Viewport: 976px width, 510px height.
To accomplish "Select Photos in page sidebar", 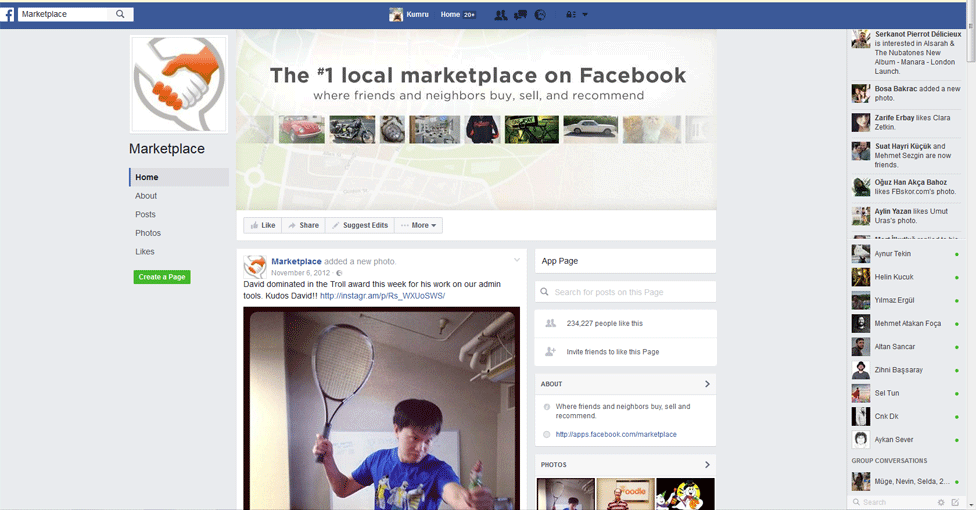I will point(148,233).
